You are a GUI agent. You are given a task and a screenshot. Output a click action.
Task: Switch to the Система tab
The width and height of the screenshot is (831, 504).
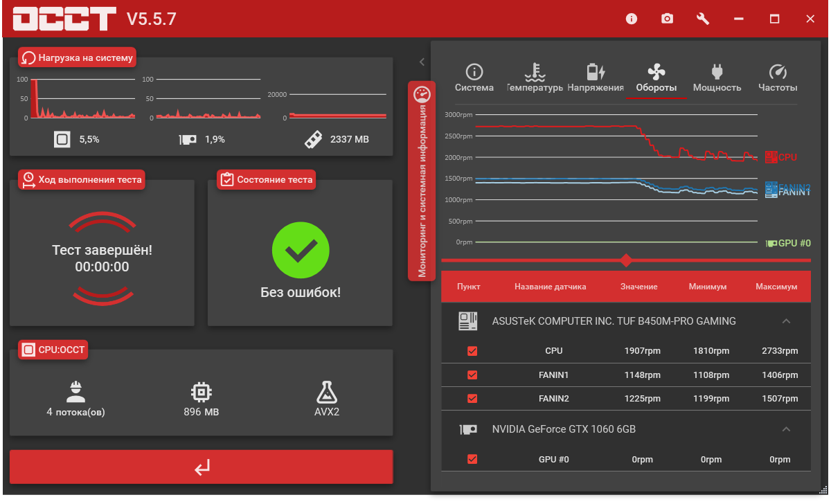pos(474,78)
